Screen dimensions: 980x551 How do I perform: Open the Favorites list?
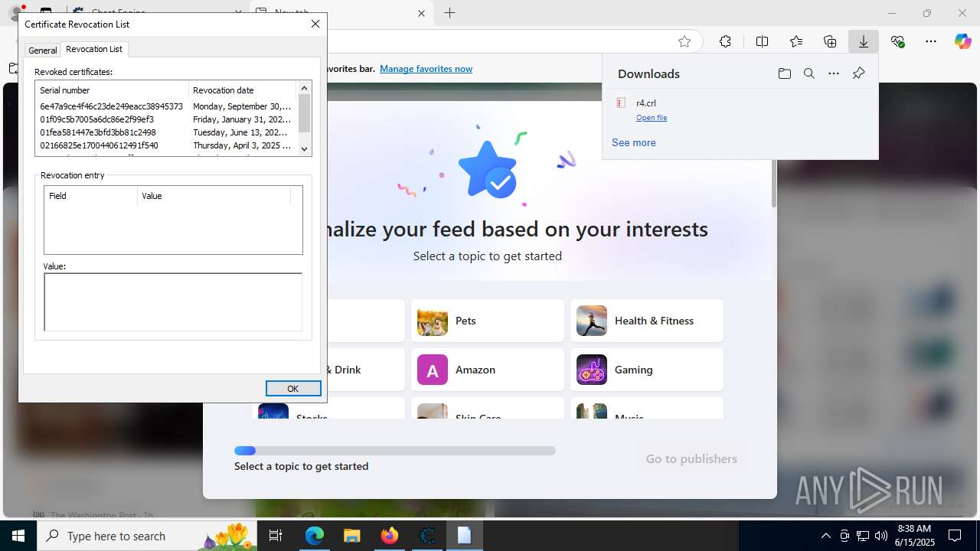[x=796, y=41]
